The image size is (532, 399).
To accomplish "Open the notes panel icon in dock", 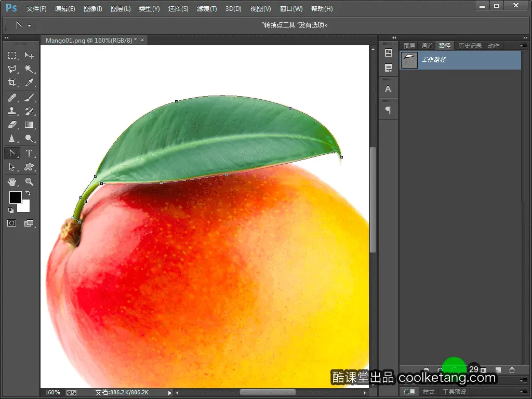I will (x=389, y=68).
